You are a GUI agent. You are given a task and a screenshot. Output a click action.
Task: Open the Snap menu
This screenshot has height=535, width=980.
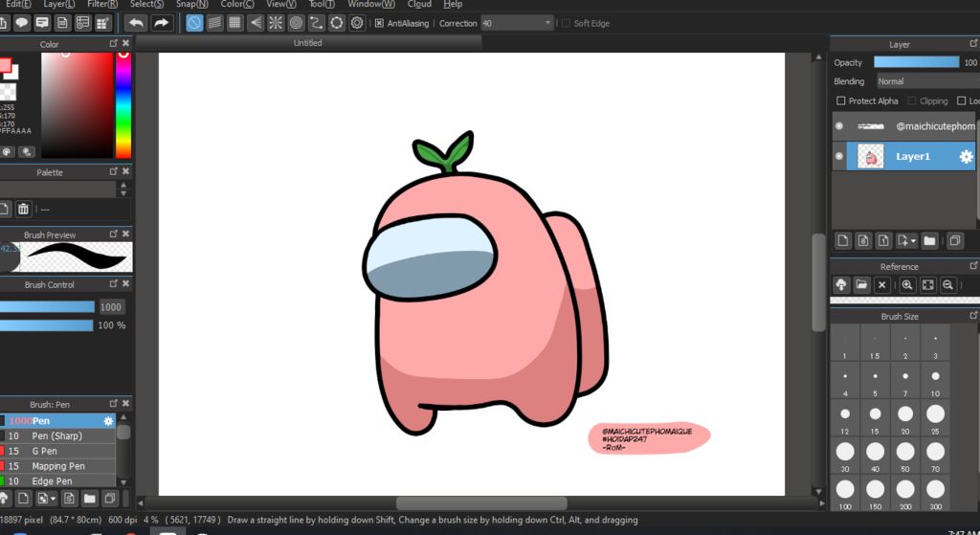coord(191,5)
